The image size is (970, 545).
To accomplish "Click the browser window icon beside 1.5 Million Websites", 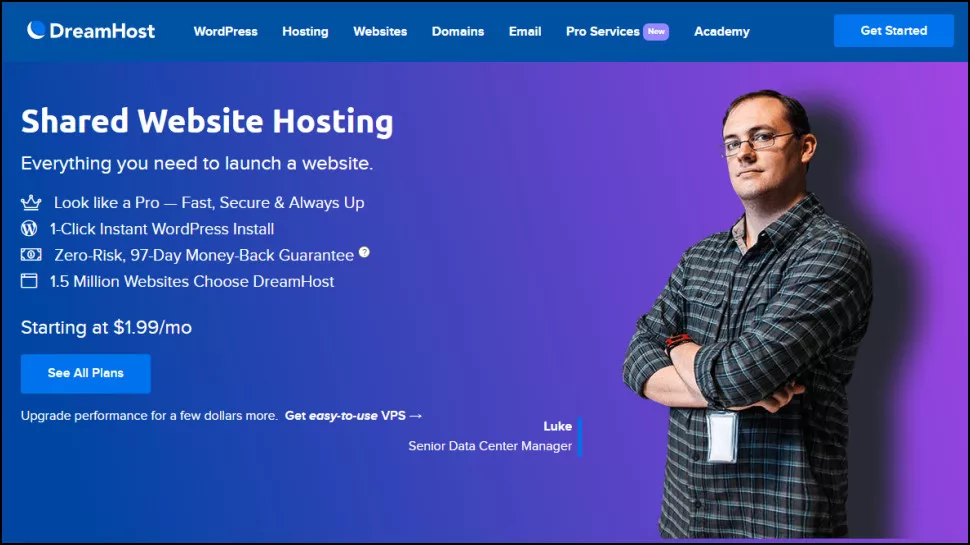I will click(x=29, y=281).
